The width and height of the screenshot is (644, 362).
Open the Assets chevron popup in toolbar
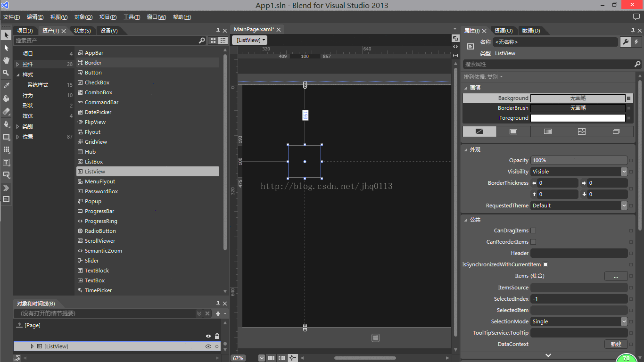(x=6, y=188)
